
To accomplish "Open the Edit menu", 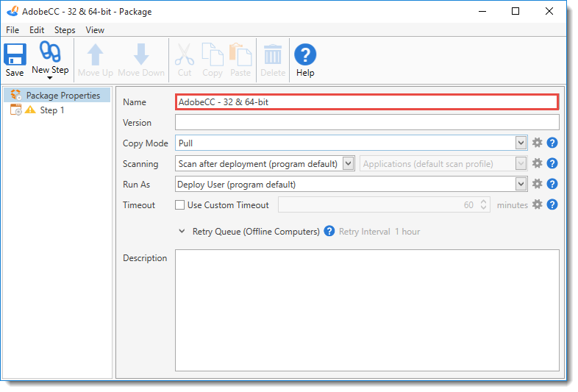I will point(37,30).
